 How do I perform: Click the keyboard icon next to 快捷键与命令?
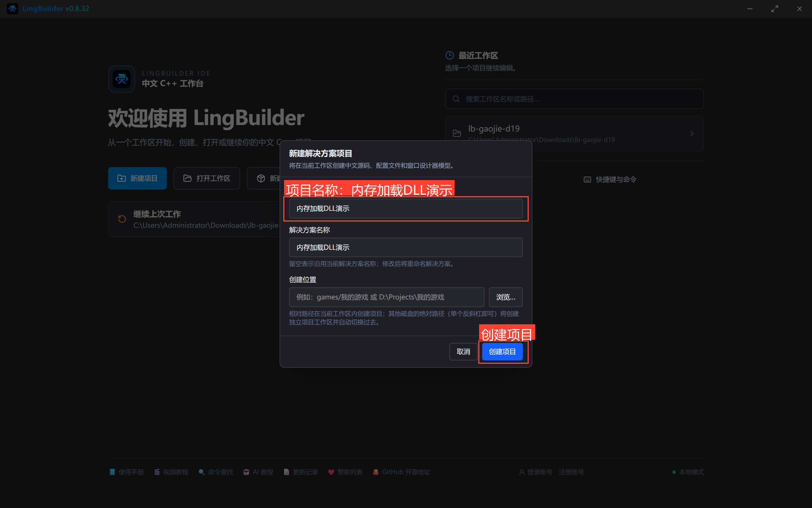click(587, 179)
